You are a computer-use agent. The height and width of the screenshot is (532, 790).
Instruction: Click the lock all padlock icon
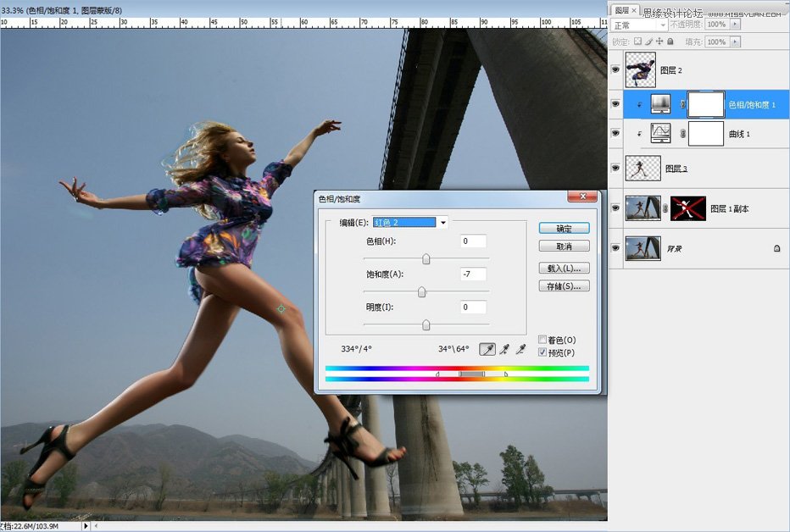(x=670, y=42)
